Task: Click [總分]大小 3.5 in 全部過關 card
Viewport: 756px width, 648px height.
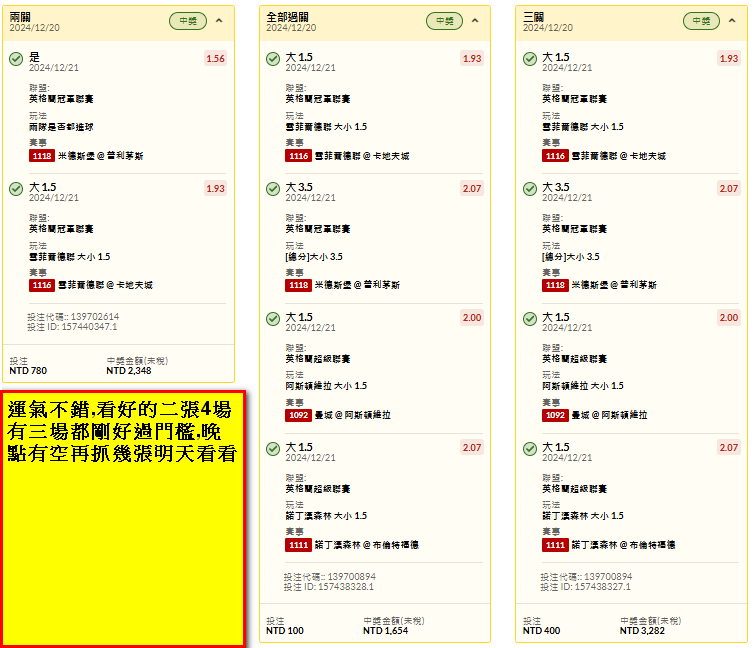Action: (314, 256)
